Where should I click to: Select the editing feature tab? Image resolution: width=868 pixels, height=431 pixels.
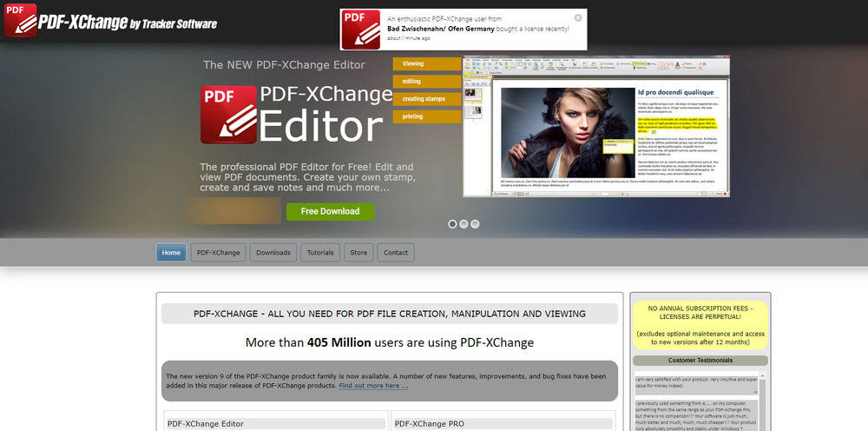[x=427, y=82]
